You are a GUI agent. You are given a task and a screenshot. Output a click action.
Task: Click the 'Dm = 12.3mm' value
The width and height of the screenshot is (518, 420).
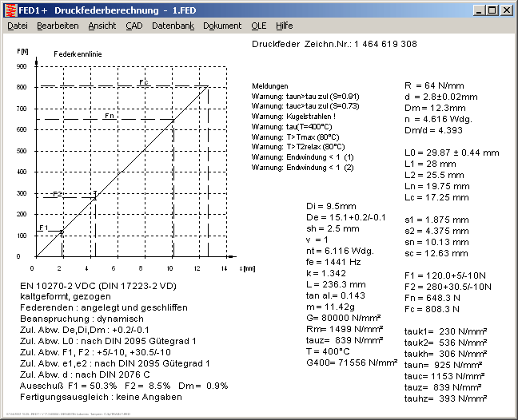tap(435, 109)
